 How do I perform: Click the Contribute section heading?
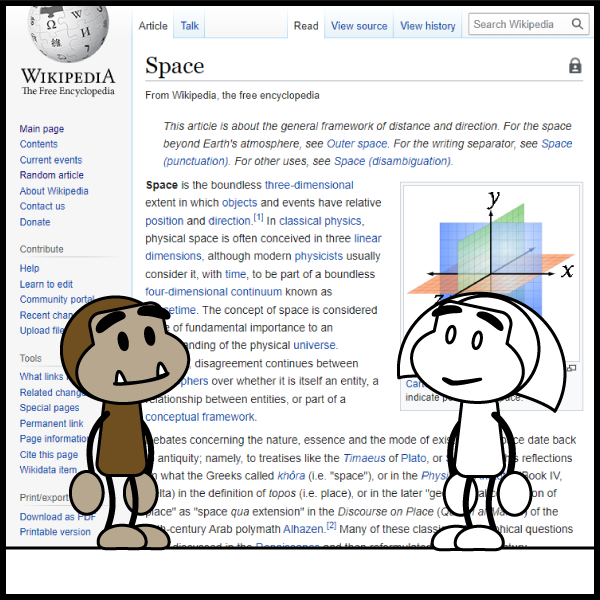[x=41, y=249]
